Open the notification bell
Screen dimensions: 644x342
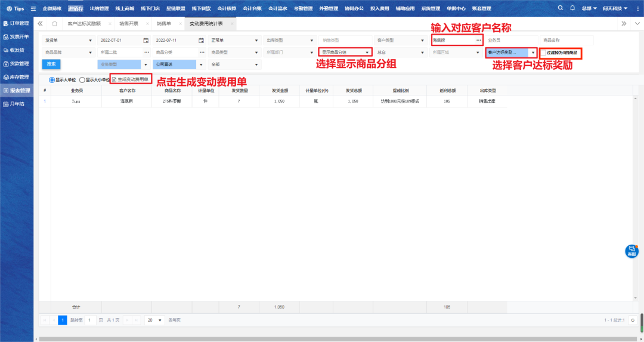[572, 8]
